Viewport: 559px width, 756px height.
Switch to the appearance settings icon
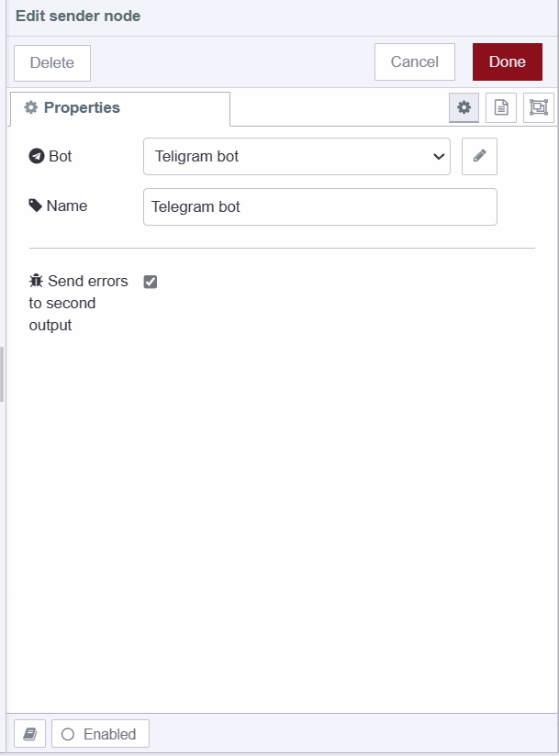539,106
